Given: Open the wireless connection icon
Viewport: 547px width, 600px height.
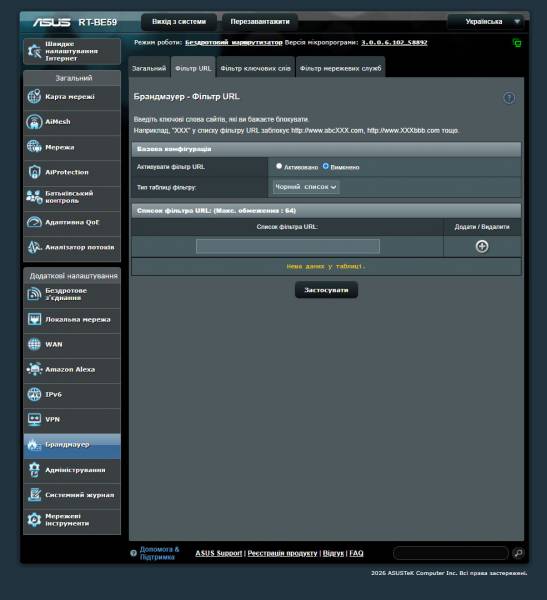Looking at the screenshot, I should click(x=34, y=294).
